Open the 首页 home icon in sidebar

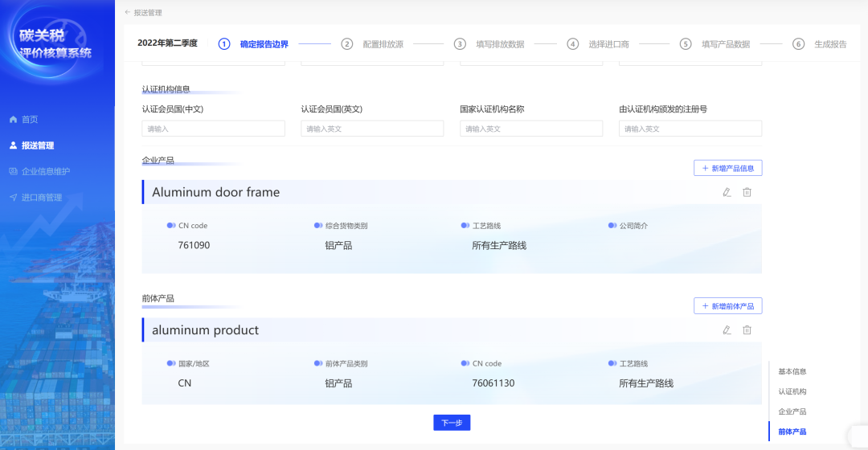point(14,119)
